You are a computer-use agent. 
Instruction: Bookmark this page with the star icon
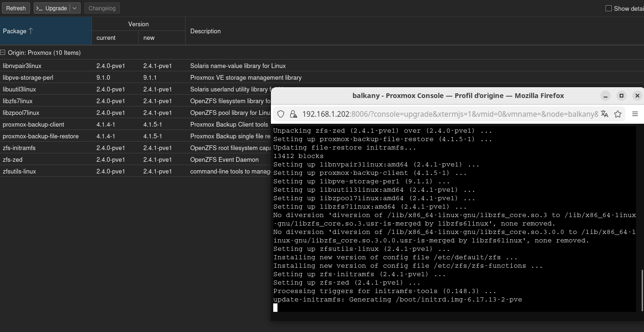pyautogui.click(x=618, y=114)
